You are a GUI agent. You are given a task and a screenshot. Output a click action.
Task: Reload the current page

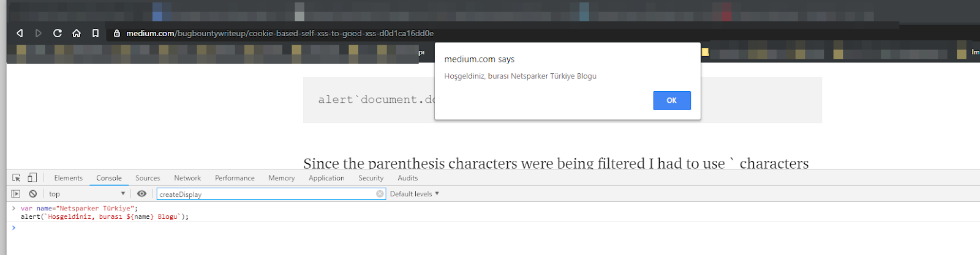click(x=58, y=33)
